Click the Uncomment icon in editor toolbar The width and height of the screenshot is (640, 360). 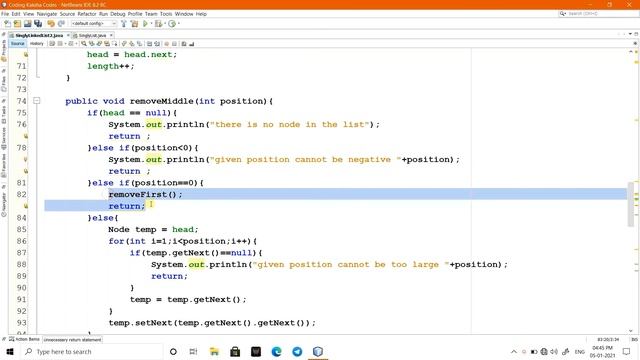click(191, 44)
